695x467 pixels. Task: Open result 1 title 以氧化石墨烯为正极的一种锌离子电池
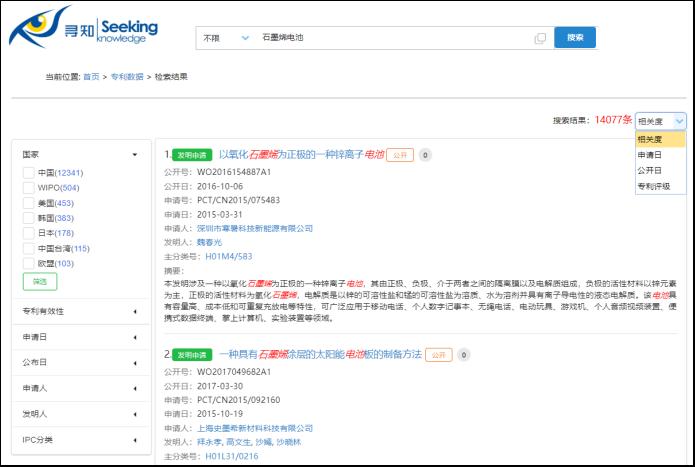coord(301,155)
